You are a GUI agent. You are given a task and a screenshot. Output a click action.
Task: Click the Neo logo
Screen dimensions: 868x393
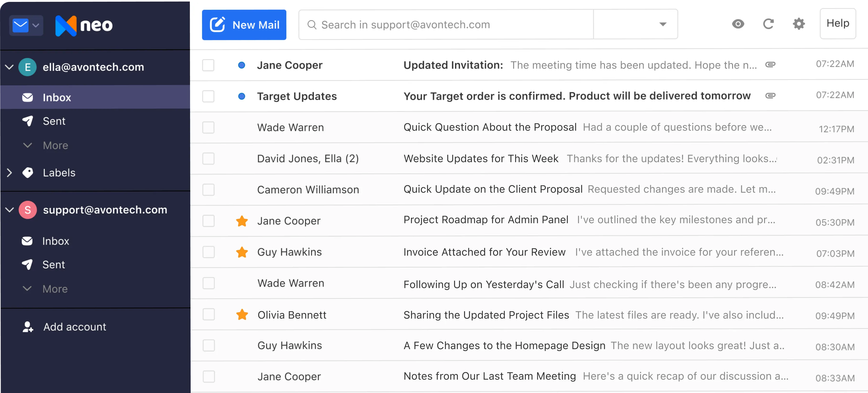point(84,26)
